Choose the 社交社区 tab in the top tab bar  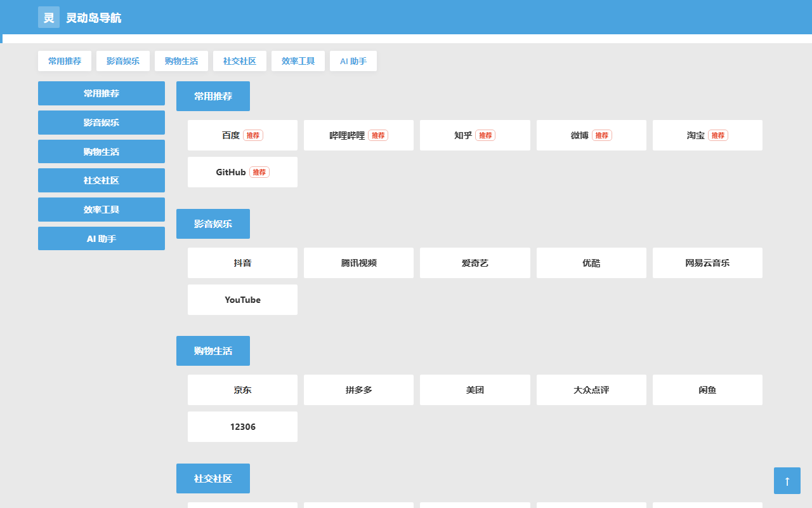tap(240, 61)
